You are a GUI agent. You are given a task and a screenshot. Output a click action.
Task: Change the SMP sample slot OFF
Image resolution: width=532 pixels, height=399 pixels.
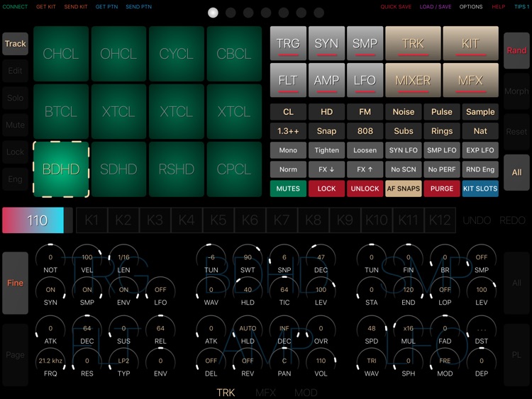tap(482, 258)
